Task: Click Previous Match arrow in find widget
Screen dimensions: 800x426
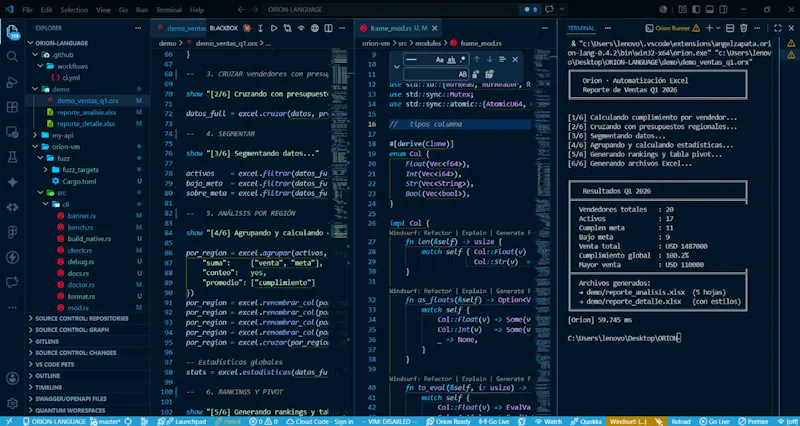Action: pyautogui.click(x=477, y=60)
